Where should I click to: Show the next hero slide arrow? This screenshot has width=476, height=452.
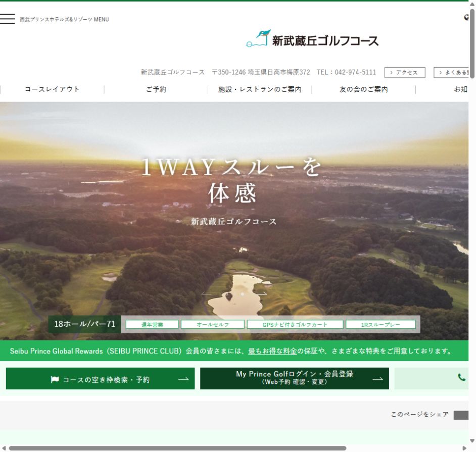[x=262, y=293]
